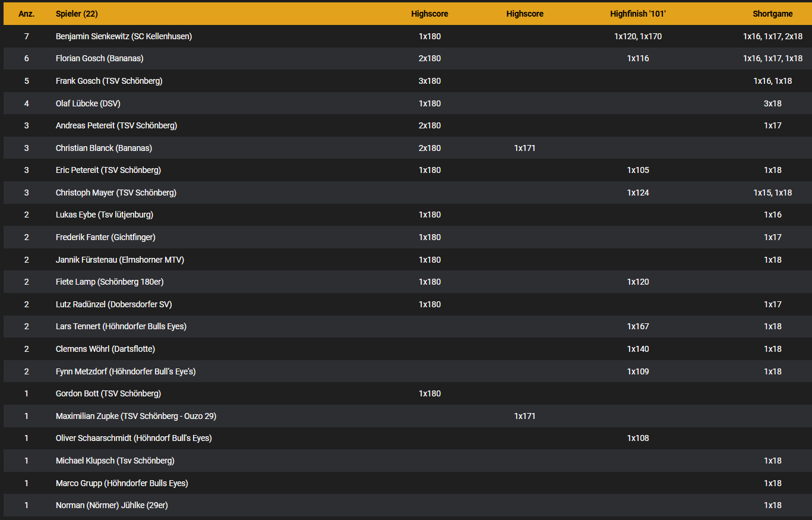Click the 3x18 shortgame value
The height and width of the screenshot is (520, 812).
(772, 103)
